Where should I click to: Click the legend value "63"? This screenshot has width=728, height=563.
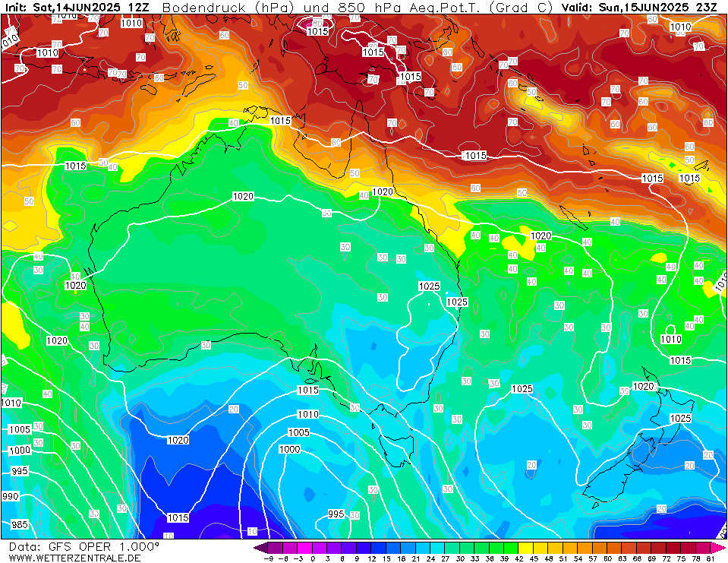(622, 558)
